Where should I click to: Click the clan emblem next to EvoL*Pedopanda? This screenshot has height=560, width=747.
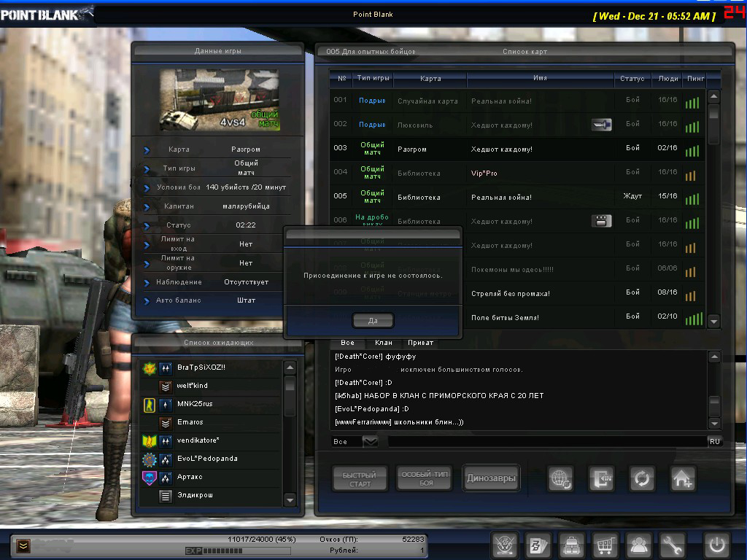click(x=149, y=459)
